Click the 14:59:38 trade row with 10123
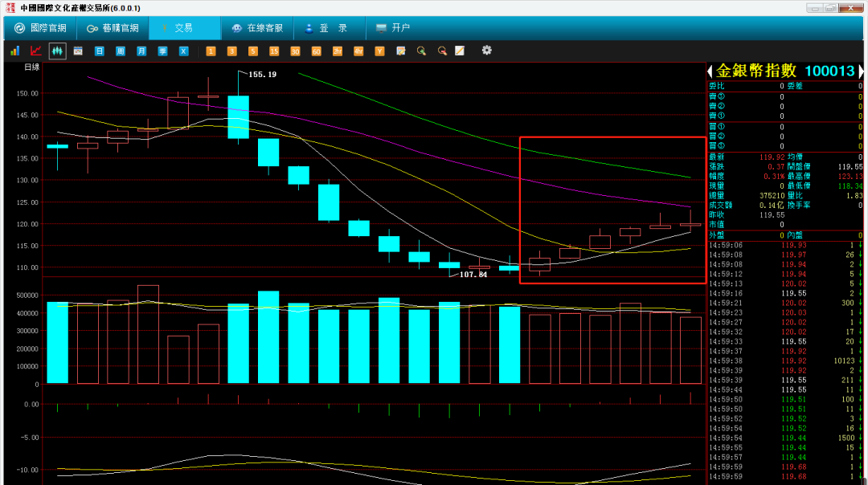The image size is (868, 485). tap(785, 361)
